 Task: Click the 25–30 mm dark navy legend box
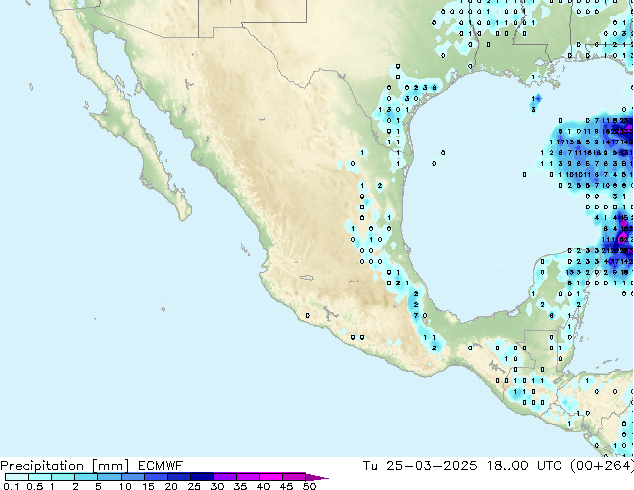point(202,477)
